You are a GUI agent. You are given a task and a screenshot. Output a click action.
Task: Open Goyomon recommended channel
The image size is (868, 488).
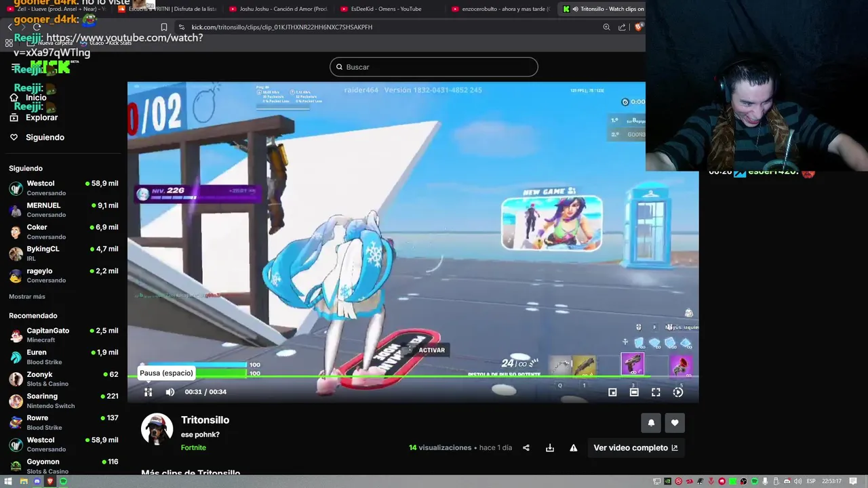tap(64, 466)
